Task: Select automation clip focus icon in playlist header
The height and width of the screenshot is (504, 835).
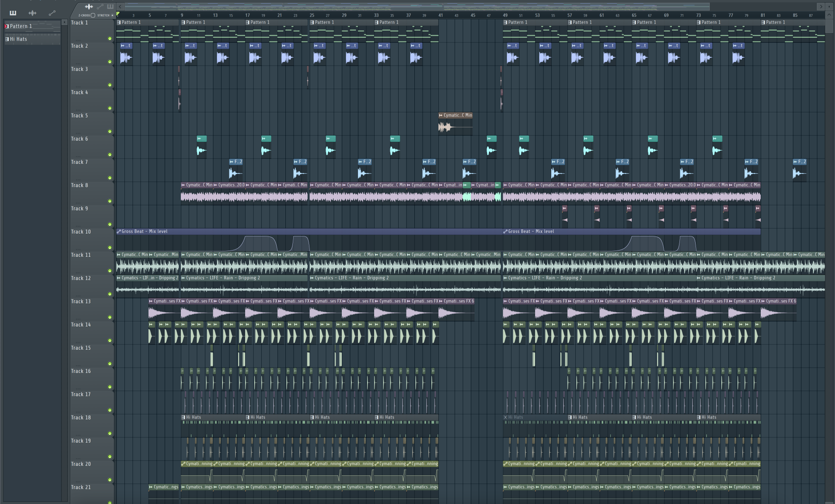Action: tap(100, 7)
